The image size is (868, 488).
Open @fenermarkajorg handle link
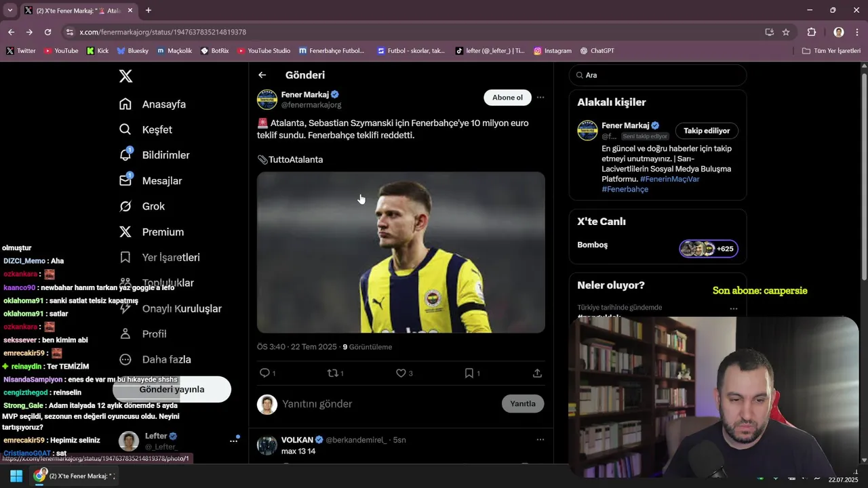pyautogui.click(x=311, y=105)
